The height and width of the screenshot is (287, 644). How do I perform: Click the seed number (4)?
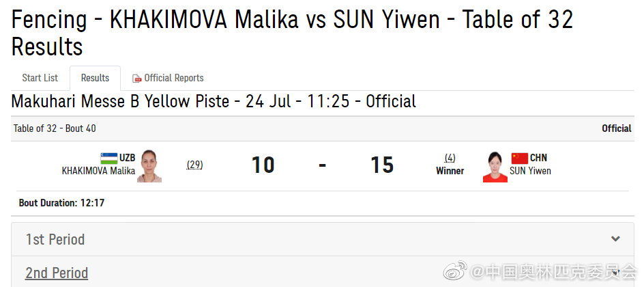[x=450, y=158]
